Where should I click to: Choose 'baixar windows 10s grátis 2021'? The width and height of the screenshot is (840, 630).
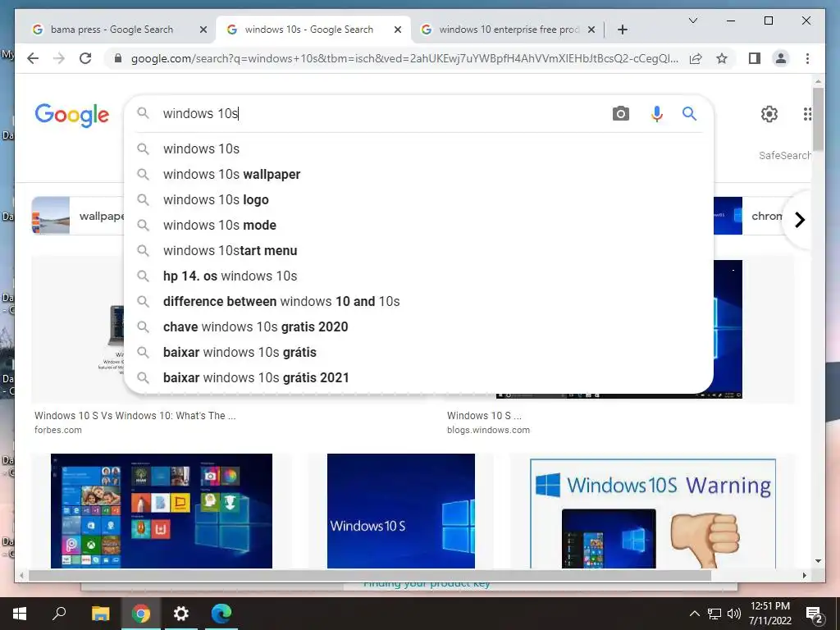coord(418,377)
